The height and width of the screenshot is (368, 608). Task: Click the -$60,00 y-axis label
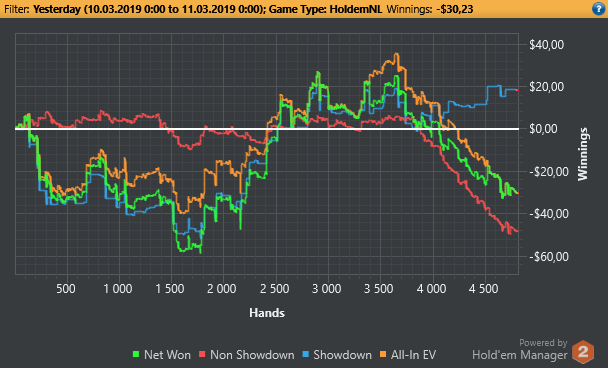pos(549,256)
